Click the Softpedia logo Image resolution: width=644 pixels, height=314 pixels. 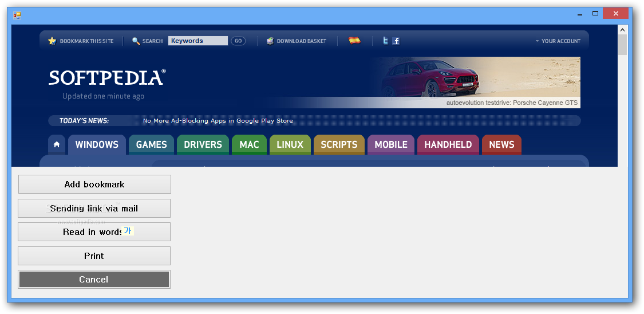107,77
